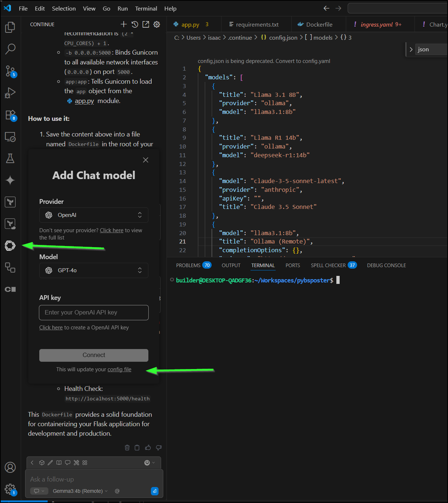
Task: Open the Terminal menu
Action: (x=146, y=8)
